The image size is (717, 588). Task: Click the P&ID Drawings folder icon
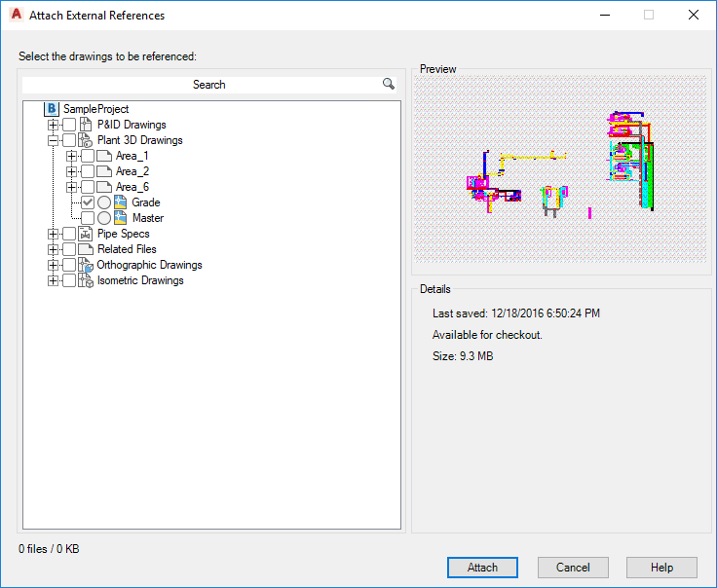click(x=86, y=125)
